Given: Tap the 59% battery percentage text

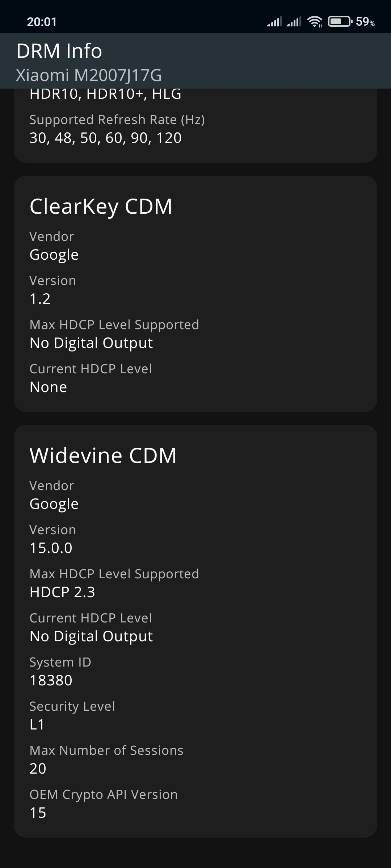Looking at the screenshot, I should click(365, 22).
